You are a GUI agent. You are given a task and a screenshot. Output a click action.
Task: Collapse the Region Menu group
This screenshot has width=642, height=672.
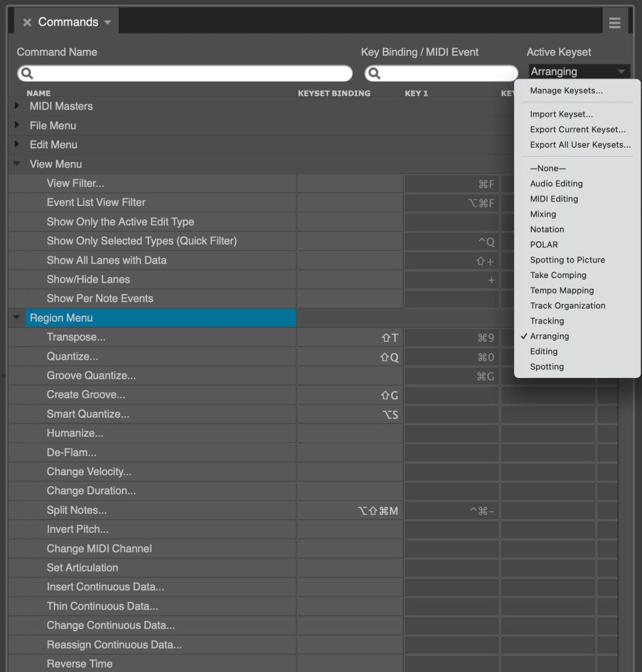coord(16,317)
